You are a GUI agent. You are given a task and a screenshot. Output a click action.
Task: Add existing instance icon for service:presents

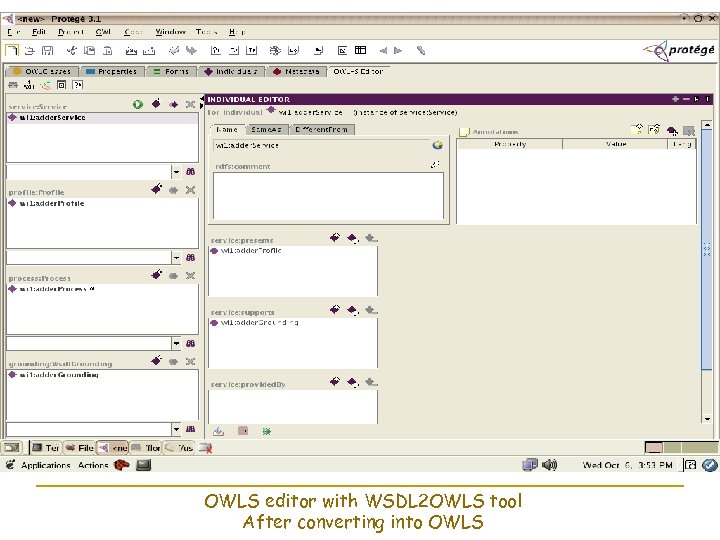[x=352, y=238]
